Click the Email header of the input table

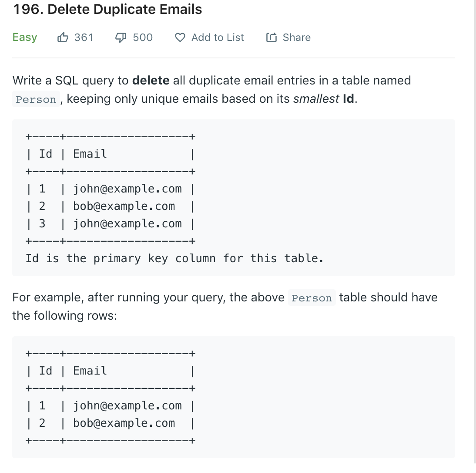(90, 154)
